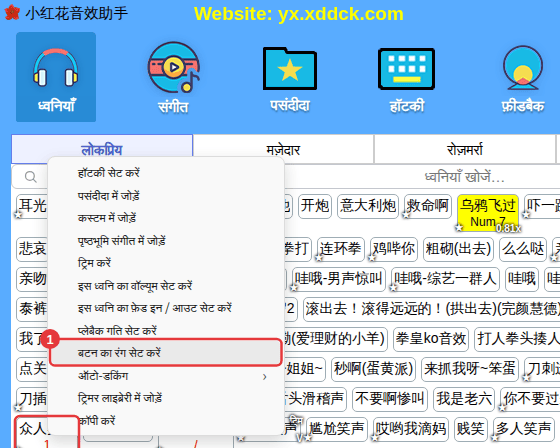Image resolution: width=560 pixels, height=448 pixels.
Task: Play the 悲哀 sound button
Action: point(32,249)
